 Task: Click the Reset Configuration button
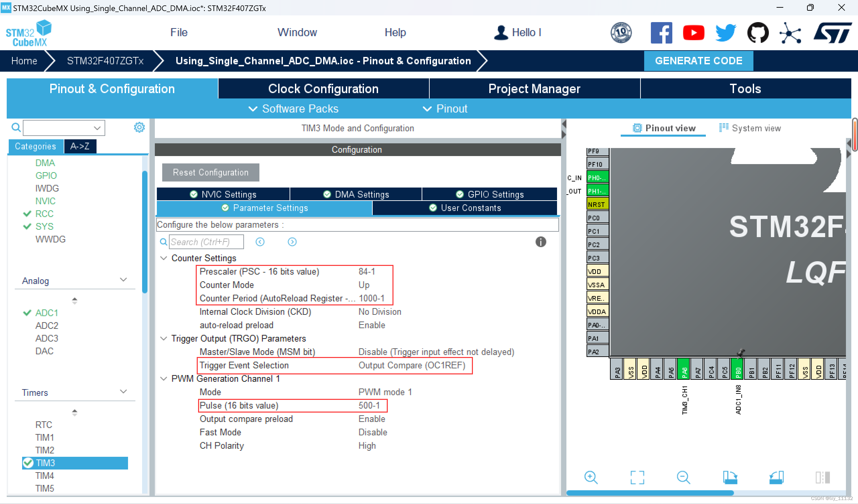click(210, 172)
